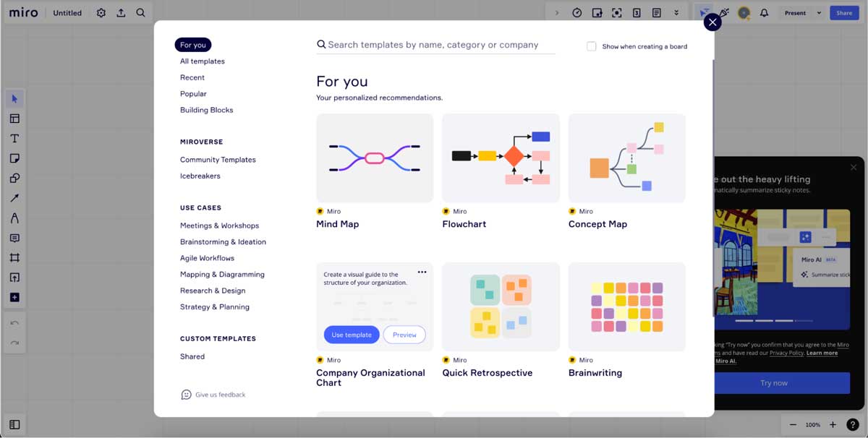
Task: Open the Comment tool
Action: tap(14, 238)
